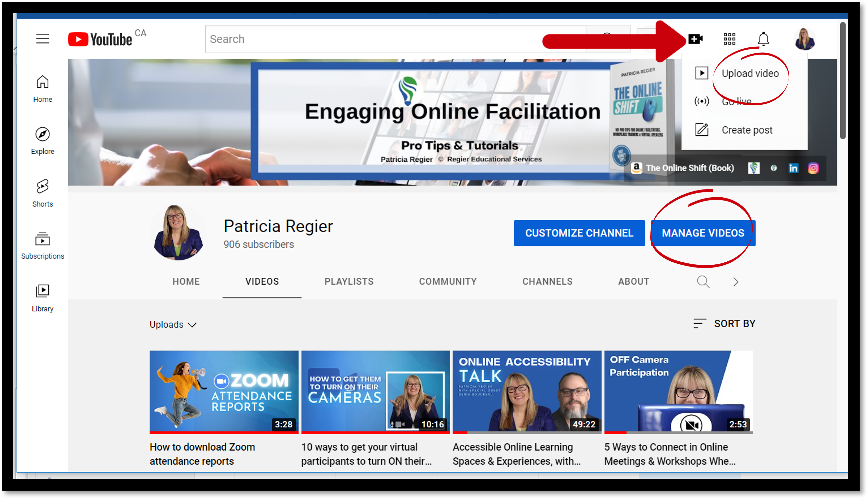Open the Create video camera icon

[696, 39]
